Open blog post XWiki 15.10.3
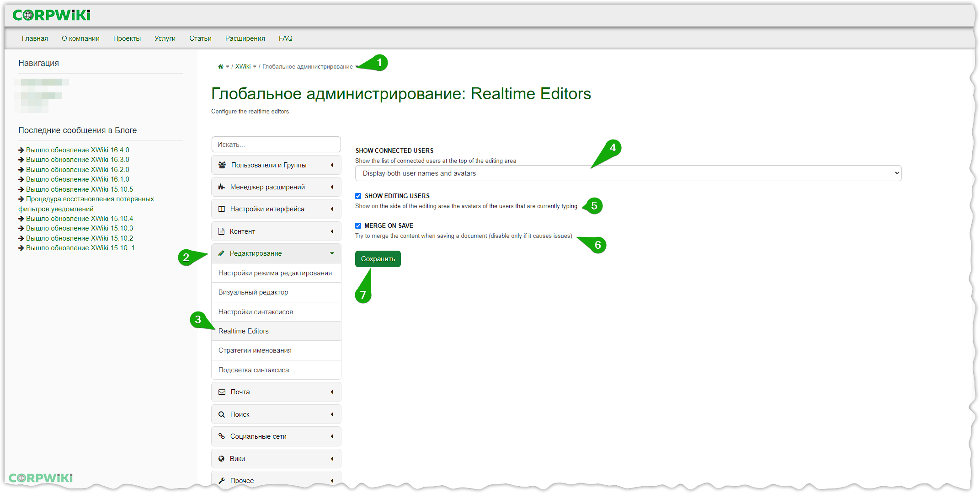Viewport: 980px width, 494px height. tap(80, 228)
